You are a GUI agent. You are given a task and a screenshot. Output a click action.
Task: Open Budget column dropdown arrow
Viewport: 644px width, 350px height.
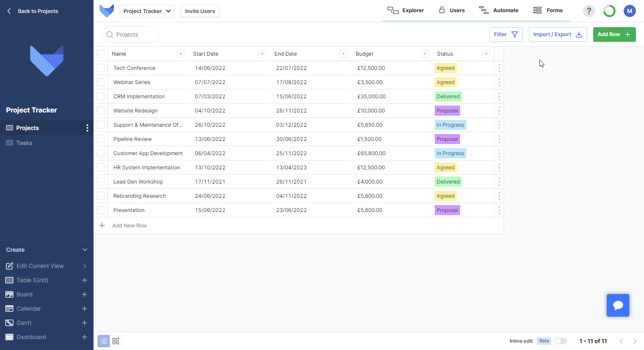pos(425,54)
